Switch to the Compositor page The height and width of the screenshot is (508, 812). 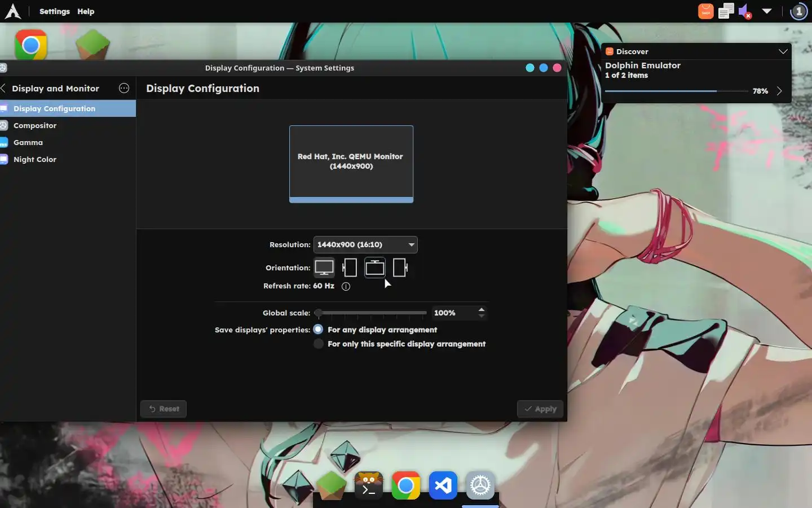(68, 125)
